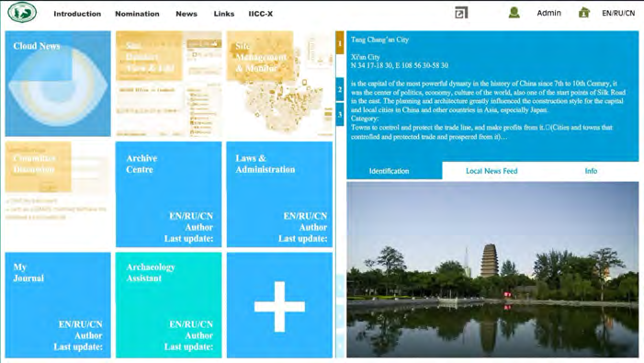The height and width of the screenshot is (363, 644).
Task: Open the external link window icon
Action: point(461,13)
